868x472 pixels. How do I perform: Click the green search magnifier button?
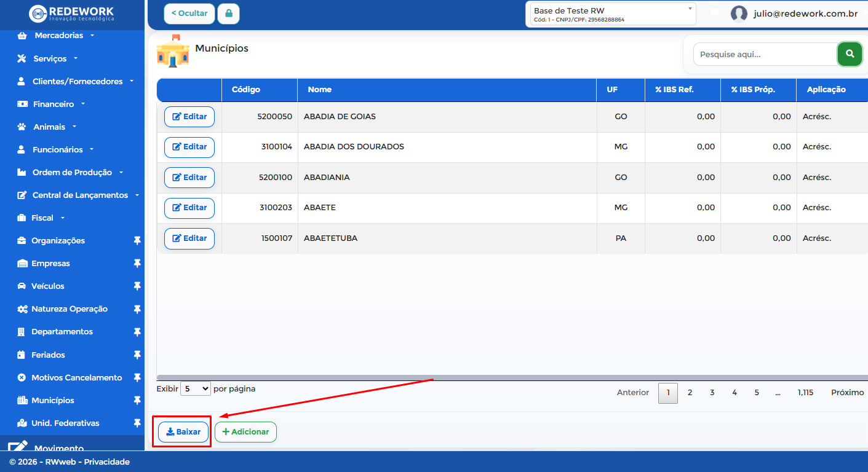(x=850, y=54)
